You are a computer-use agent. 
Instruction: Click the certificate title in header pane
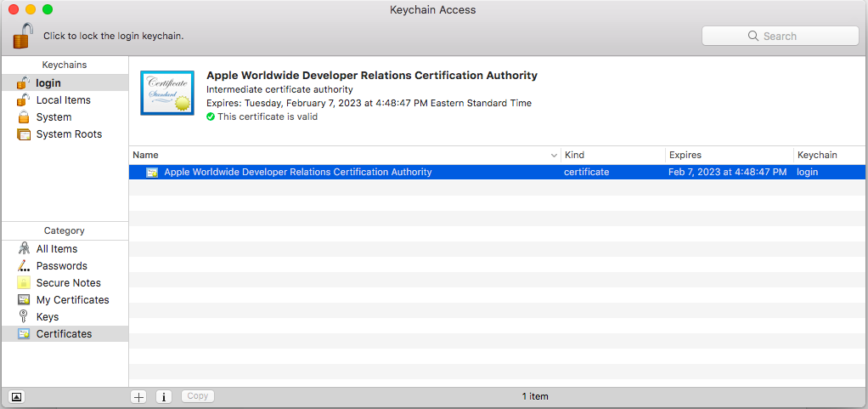pos(372,76)
